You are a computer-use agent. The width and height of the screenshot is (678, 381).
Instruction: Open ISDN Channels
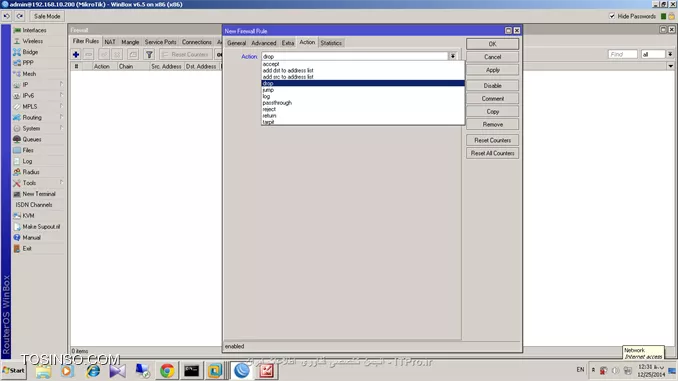click(34, 205)
